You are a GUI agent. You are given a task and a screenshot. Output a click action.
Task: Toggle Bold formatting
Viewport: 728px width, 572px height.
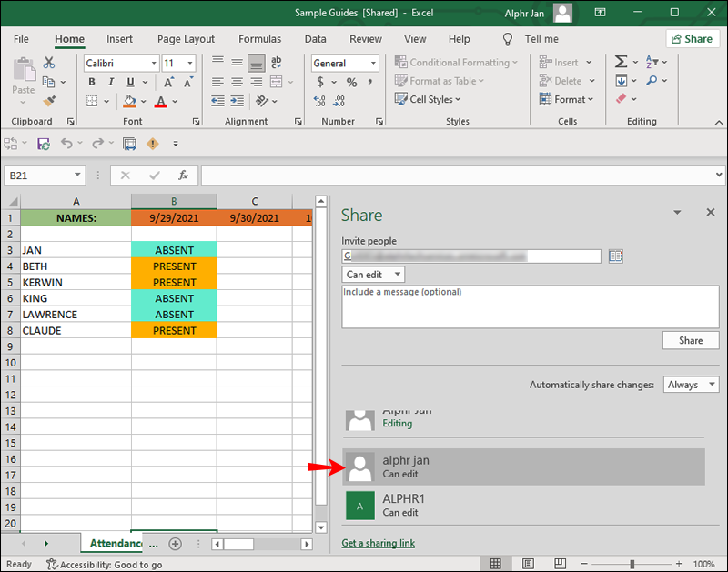pos(92,82)
